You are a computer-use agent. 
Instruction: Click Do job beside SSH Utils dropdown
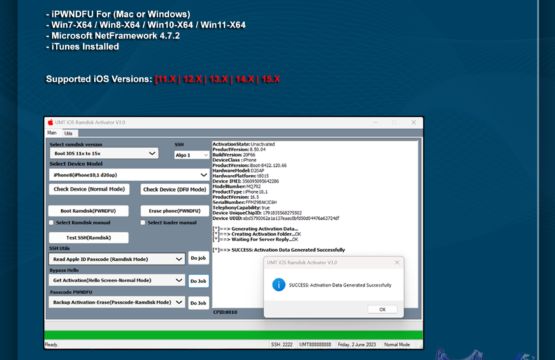[x=198, y=258]
